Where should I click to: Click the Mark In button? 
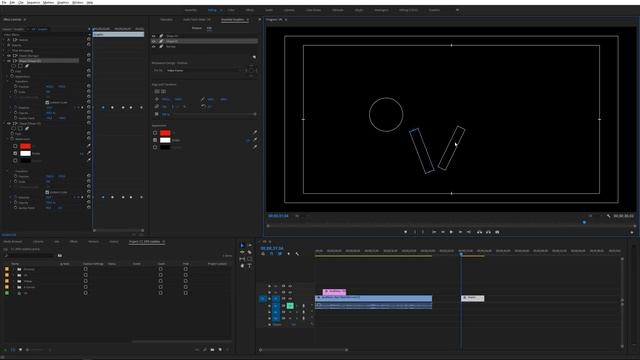click(415, 232)
